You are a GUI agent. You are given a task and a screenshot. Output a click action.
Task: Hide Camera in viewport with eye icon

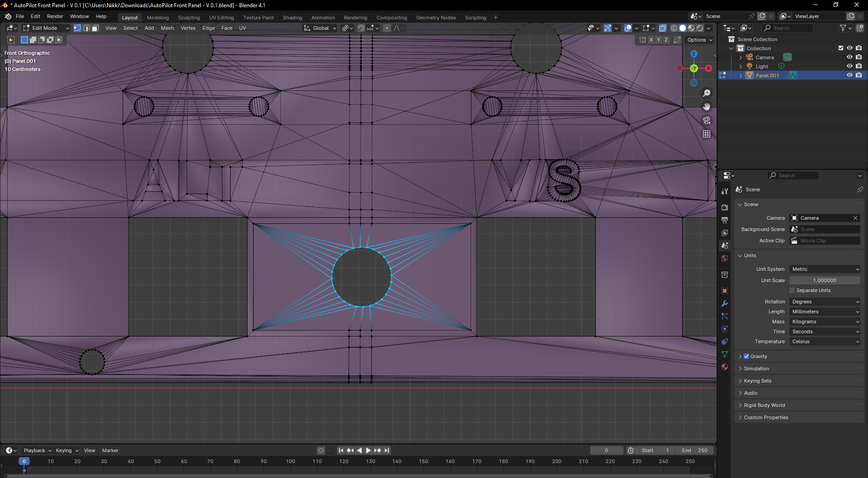click(849, 57)
